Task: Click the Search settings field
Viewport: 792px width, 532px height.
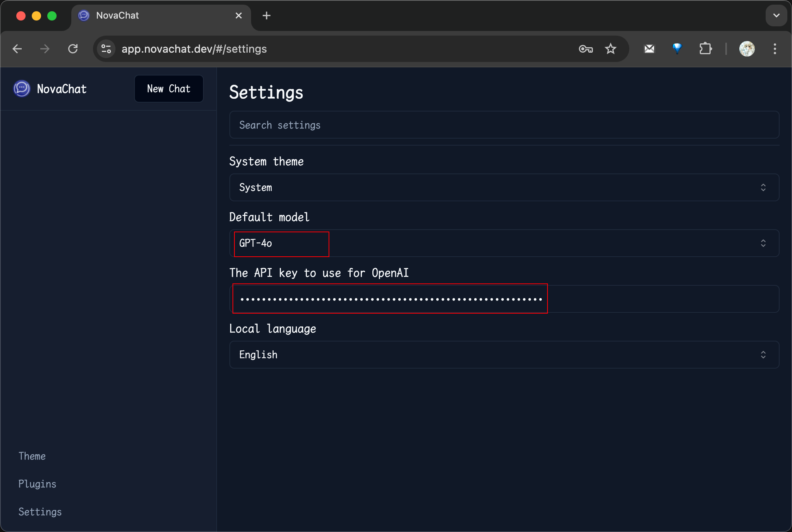Action: [504, 125]
